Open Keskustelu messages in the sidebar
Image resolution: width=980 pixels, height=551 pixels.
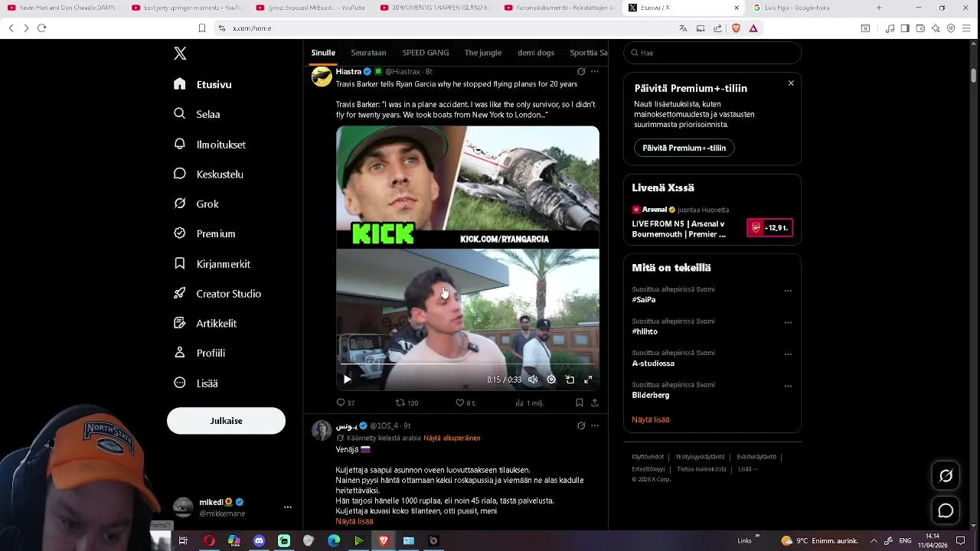[x=208, y=174]
